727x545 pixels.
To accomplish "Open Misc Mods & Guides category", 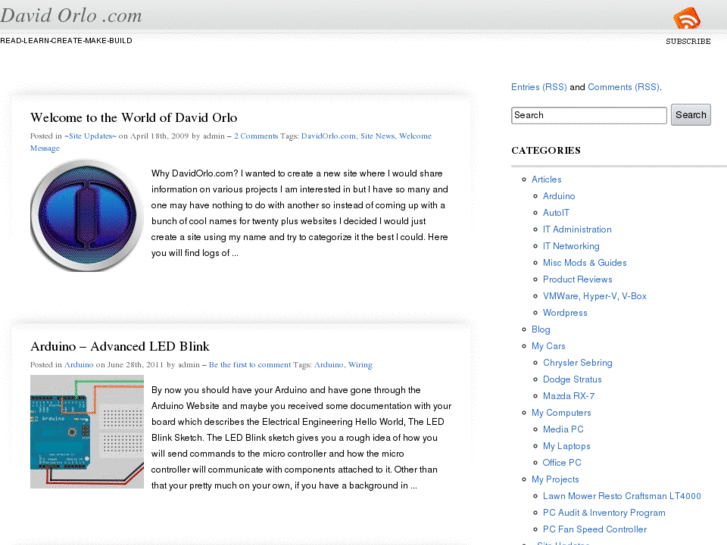I will click(x=584, y=263).
